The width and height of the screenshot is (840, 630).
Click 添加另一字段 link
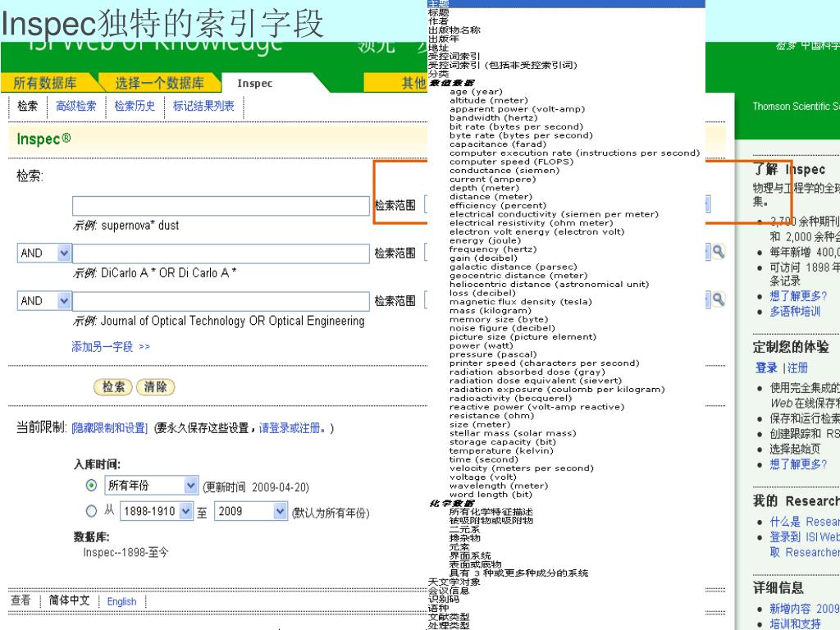(x=111, y=347)
